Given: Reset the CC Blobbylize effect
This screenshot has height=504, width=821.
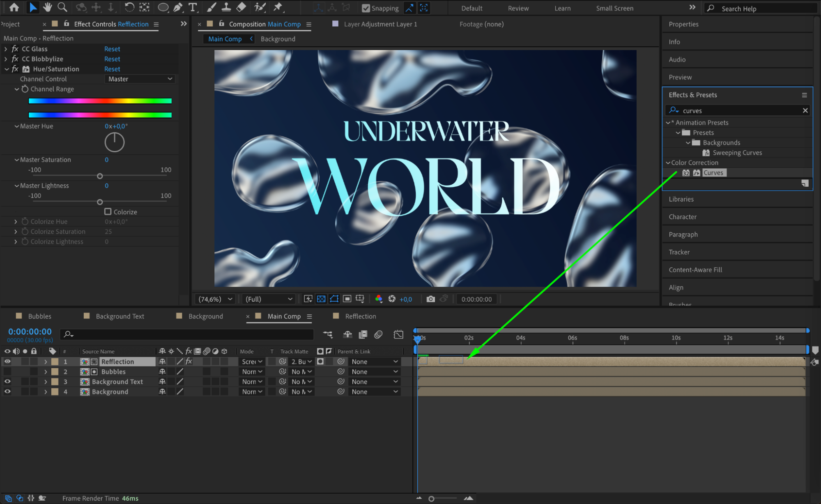Looking at the screenshot, I should coord(112,59).
